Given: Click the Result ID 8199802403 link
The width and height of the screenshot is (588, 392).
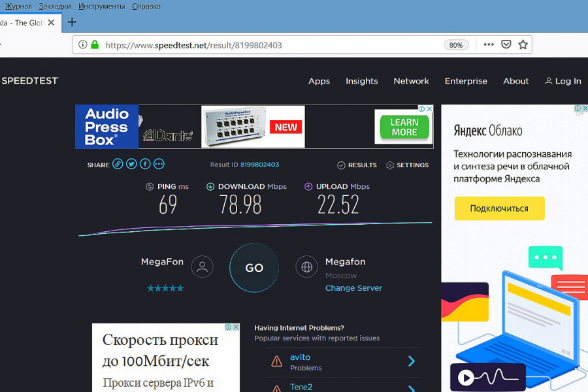Looking at the screenshot, I should click(x=260, y=164).
